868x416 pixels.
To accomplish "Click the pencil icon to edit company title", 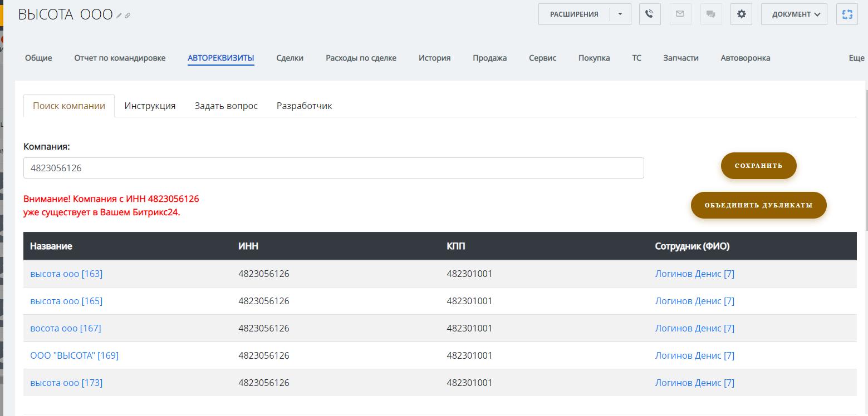I will click(x=119, y=16).
